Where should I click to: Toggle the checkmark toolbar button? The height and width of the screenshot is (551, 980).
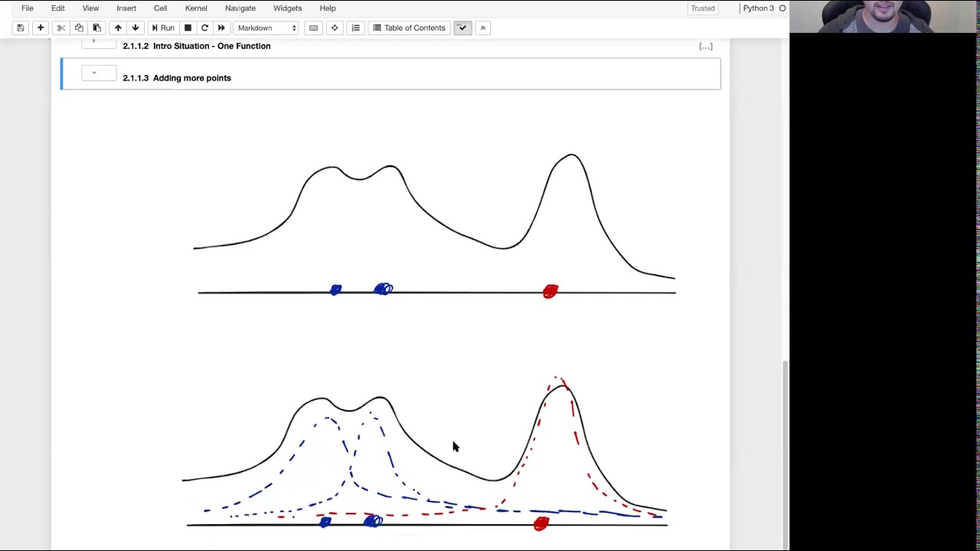462,28
